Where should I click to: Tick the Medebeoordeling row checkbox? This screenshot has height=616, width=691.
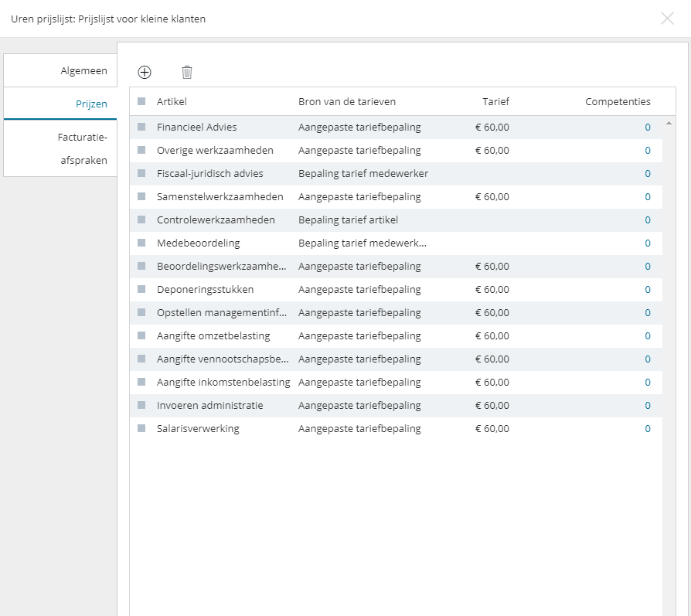[x=141, y=243]
